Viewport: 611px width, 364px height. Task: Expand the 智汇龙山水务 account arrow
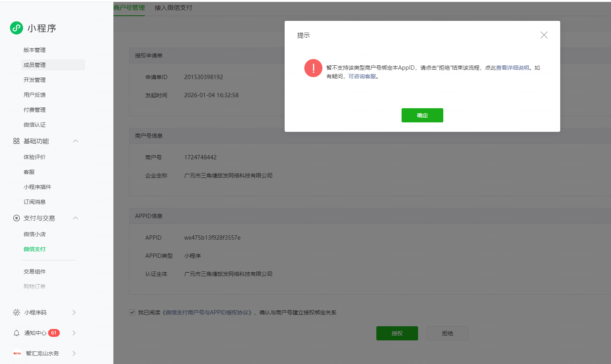tap(74, 353)
